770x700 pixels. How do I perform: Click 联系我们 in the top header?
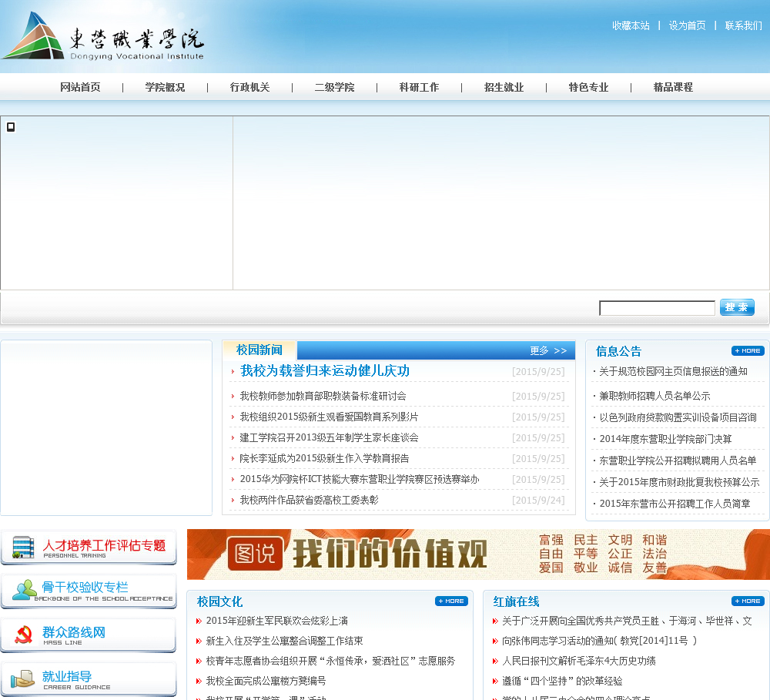pyautogui.click(x=744, y=25)
